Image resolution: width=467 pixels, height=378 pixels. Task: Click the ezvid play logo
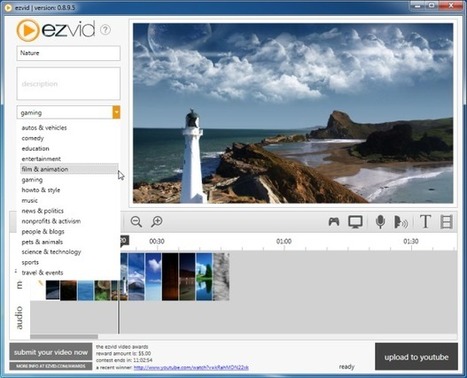28,30
